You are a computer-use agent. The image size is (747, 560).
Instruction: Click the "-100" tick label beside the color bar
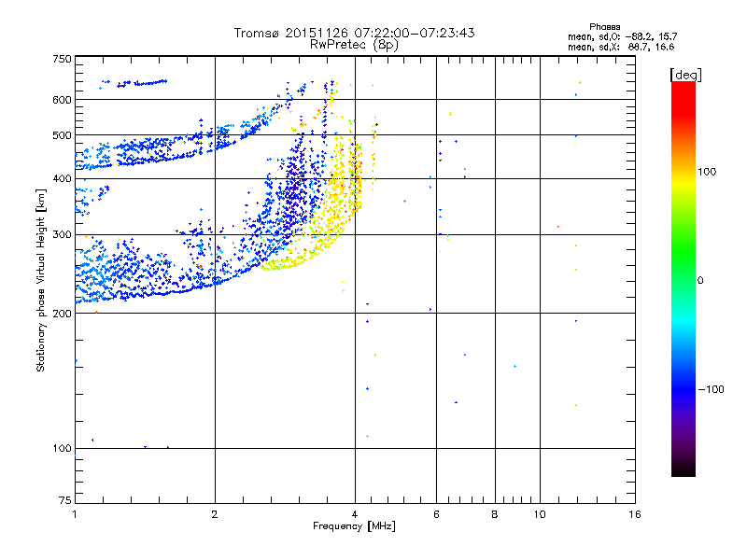point(712,389)
